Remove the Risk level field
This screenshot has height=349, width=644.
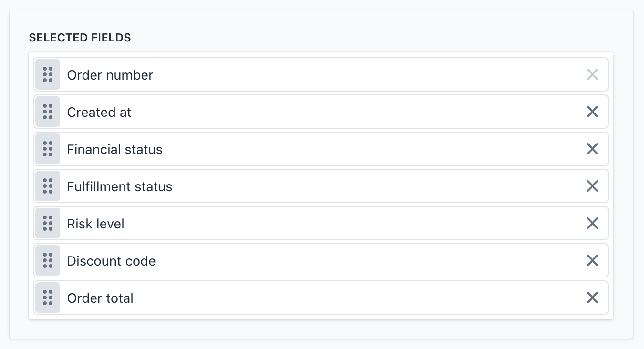(592, 223)
